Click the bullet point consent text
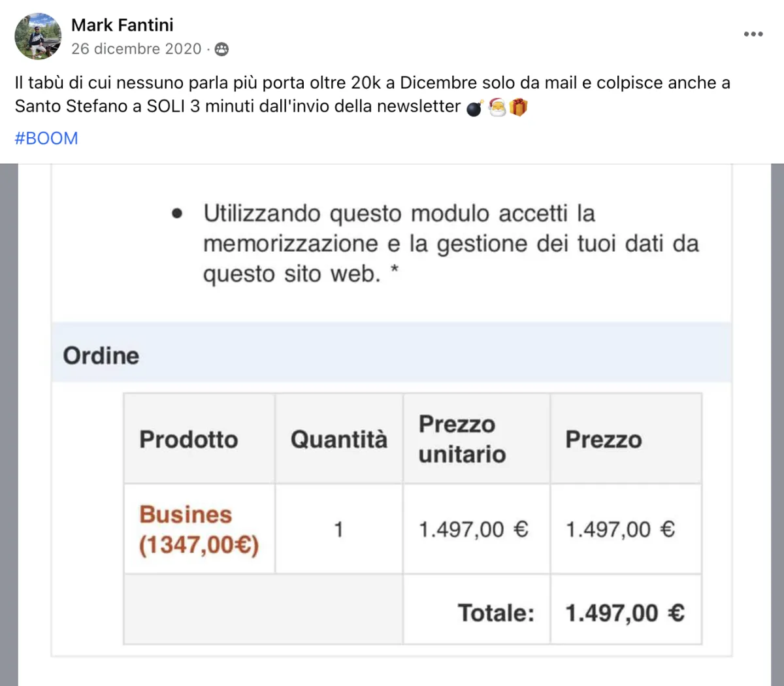The image size is (784, 686). [x=451, y=244]
